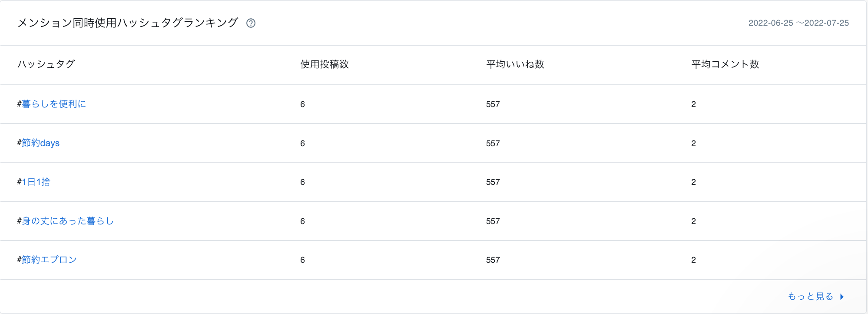Image resolution: width=868 pixels, height=314 pixels.
Task: Click the メンション同時使用ハッシュタグランキング title
Action: point(128,23)
